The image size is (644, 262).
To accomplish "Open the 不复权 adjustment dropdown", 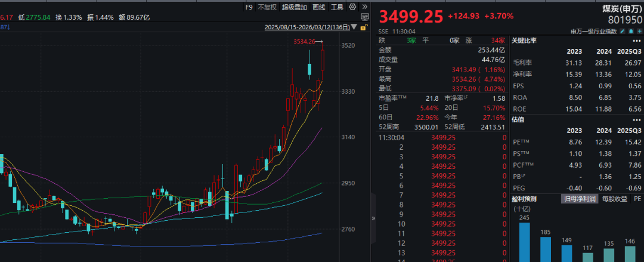I will pyautogui.click(x=267, y=7).
